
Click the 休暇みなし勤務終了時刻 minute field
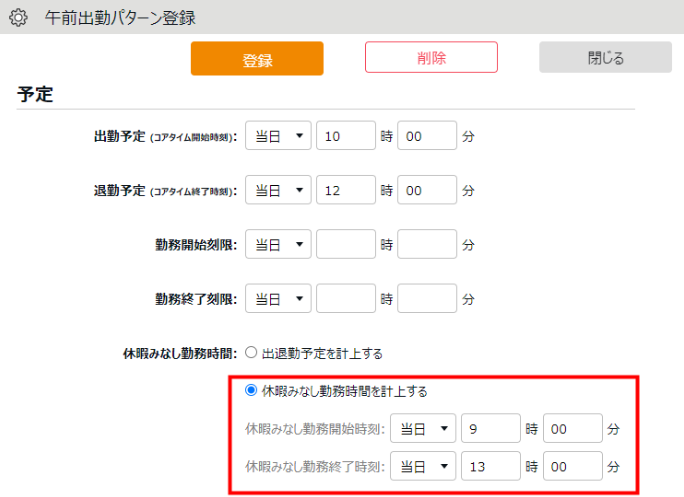572,466
